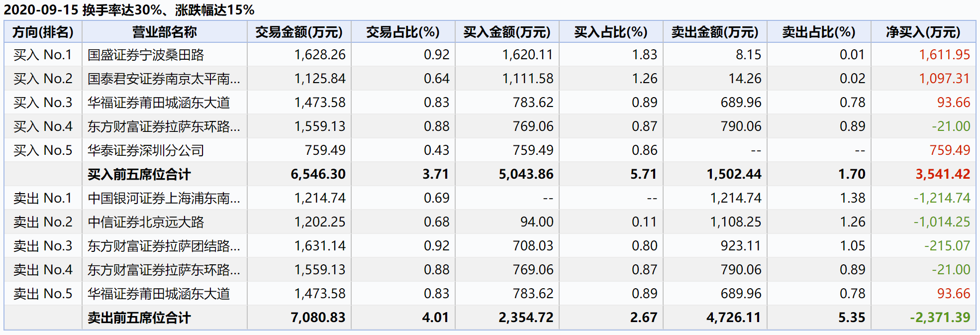Click the 营业部名称 column header

click(164, 32)
